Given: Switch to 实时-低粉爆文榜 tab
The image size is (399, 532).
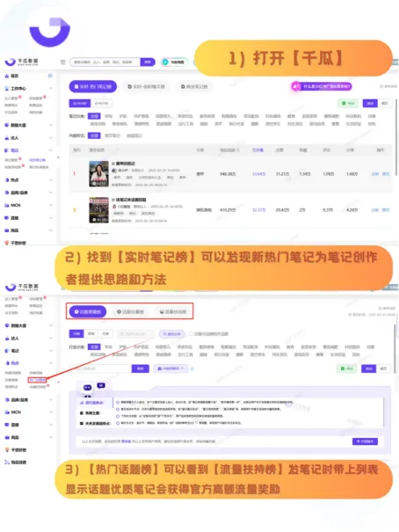Looking at the screenshot, I should pyautogui.click(x=147, y=86).
